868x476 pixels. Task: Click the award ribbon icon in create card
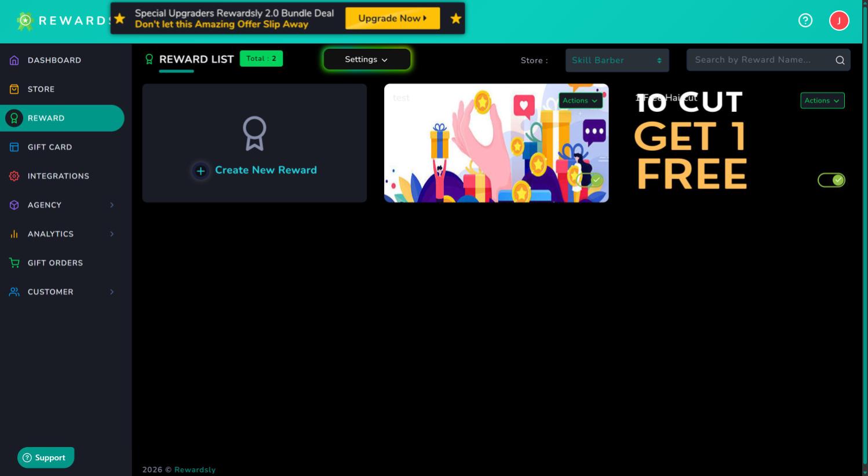pyautogui.click(x=254, y=133)
